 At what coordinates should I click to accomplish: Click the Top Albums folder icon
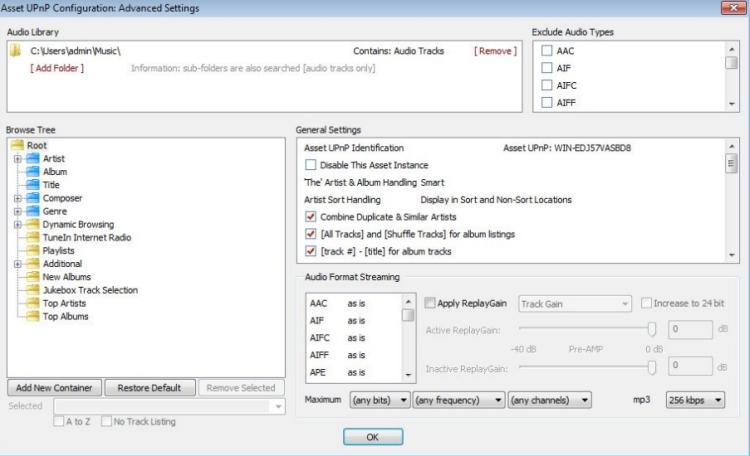point(33,316)
